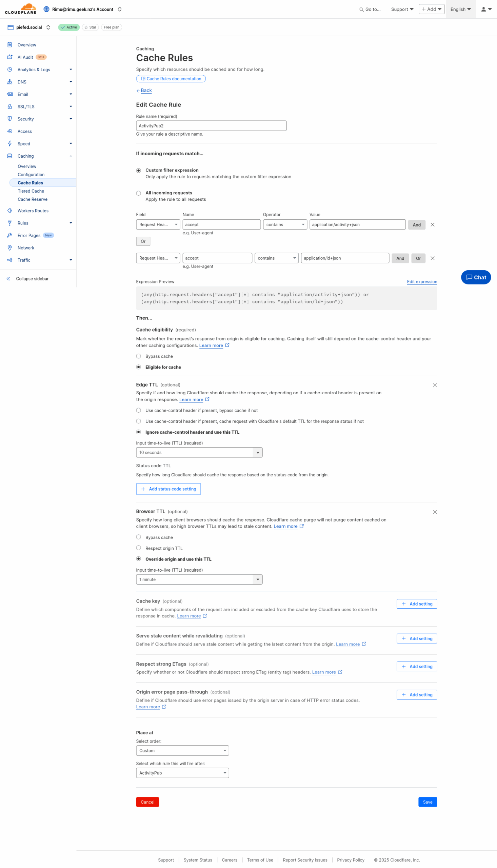Open Caching Configuration in sidebar
Screen dimensions: 497x868
coord(31,174)
